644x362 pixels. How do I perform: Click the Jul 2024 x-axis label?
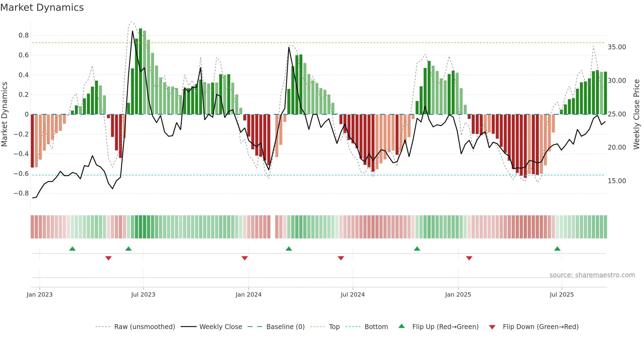click(353, 294)
